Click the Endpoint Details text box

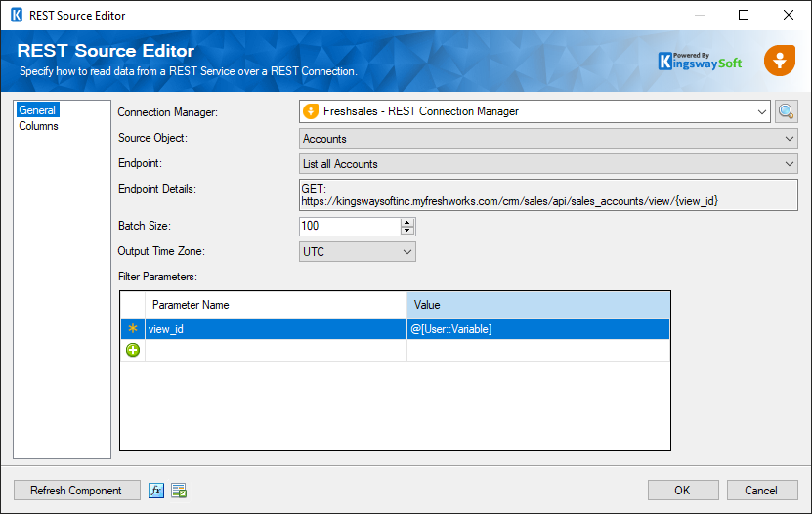coord(548,194)
